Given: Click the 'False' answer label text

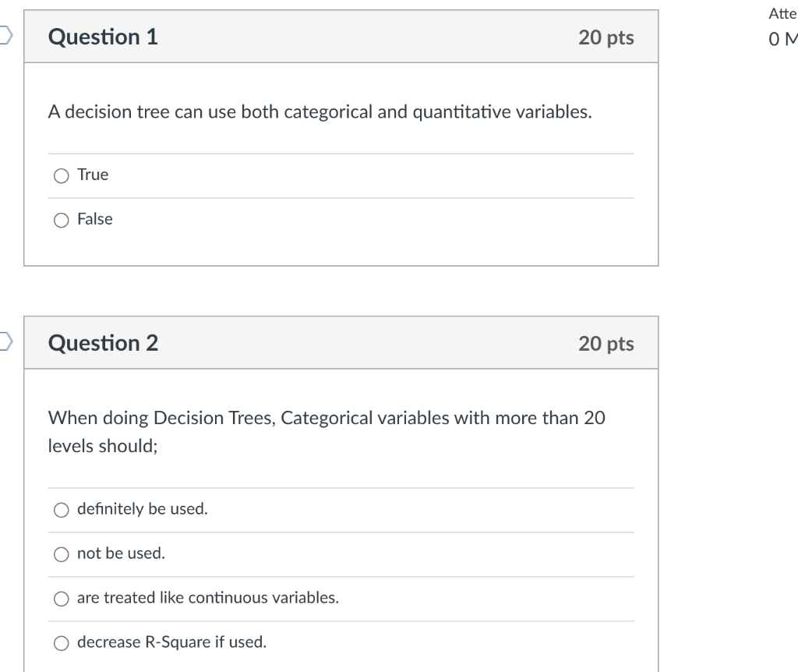Looking at the screenshot, I should [95, 219].
